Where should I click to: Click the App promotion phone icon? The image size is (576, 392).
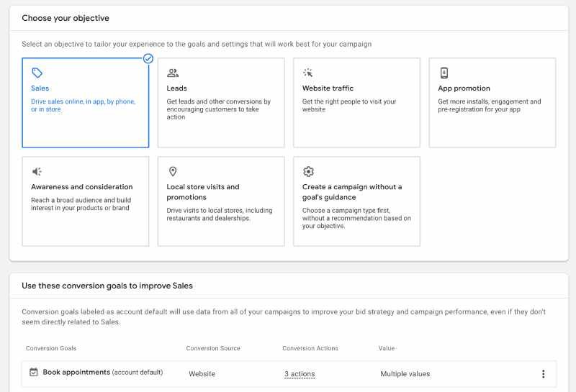click(444, 73)
